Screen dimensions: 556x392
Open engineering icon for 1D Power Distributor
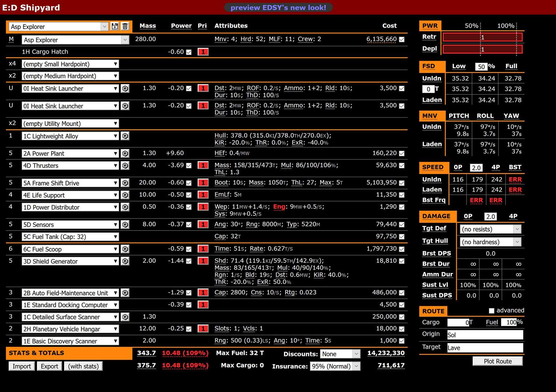click(x=125, y=207)
